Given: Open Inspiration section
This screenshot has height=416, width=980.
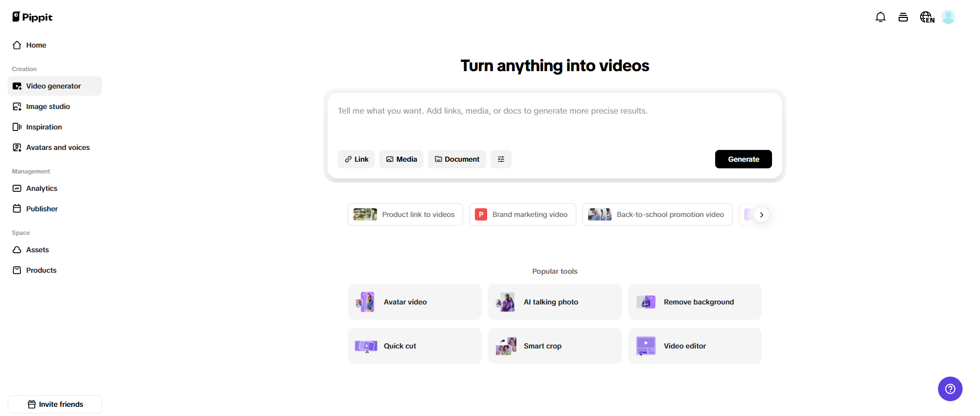Looking at the screenshot, I should 55,127.
